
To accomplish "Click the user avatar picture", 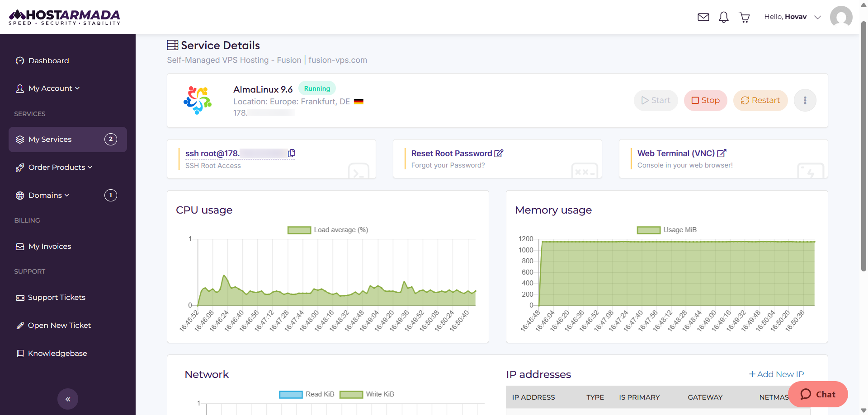I will point(841,17).
